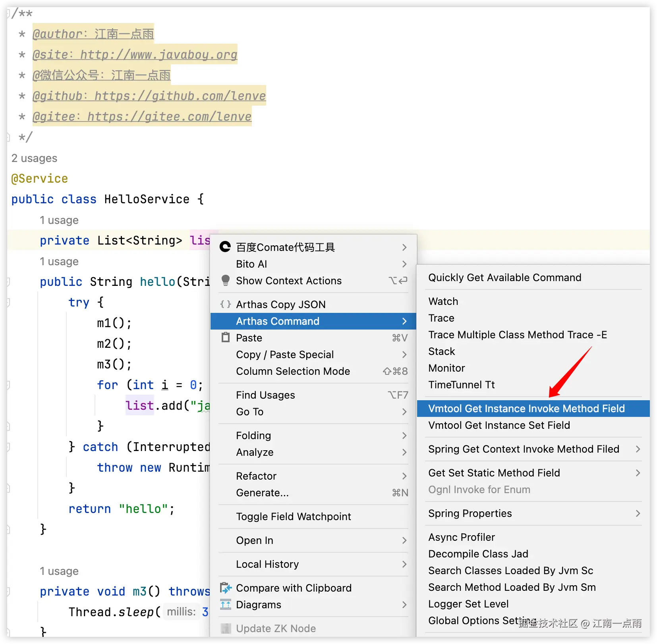
Task: Expand the Bito AI submenu arrow
Action: (x=404, y=264)
